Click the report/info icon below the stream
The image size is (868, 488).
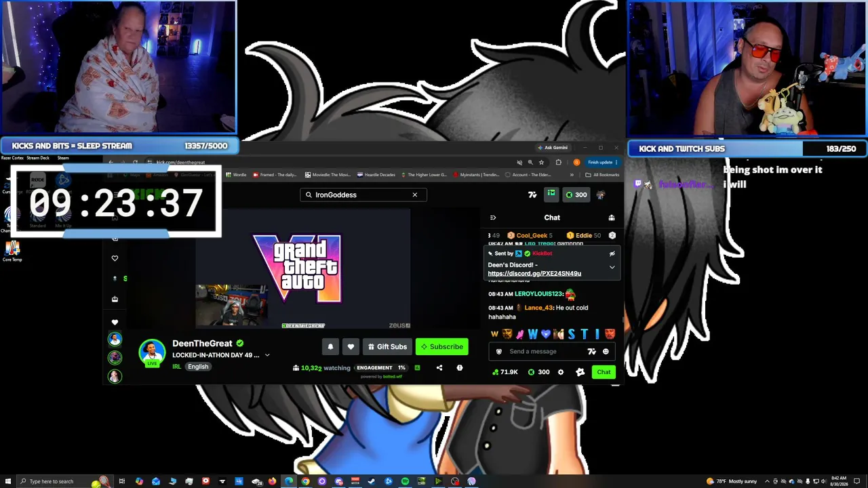click(460, 368)
